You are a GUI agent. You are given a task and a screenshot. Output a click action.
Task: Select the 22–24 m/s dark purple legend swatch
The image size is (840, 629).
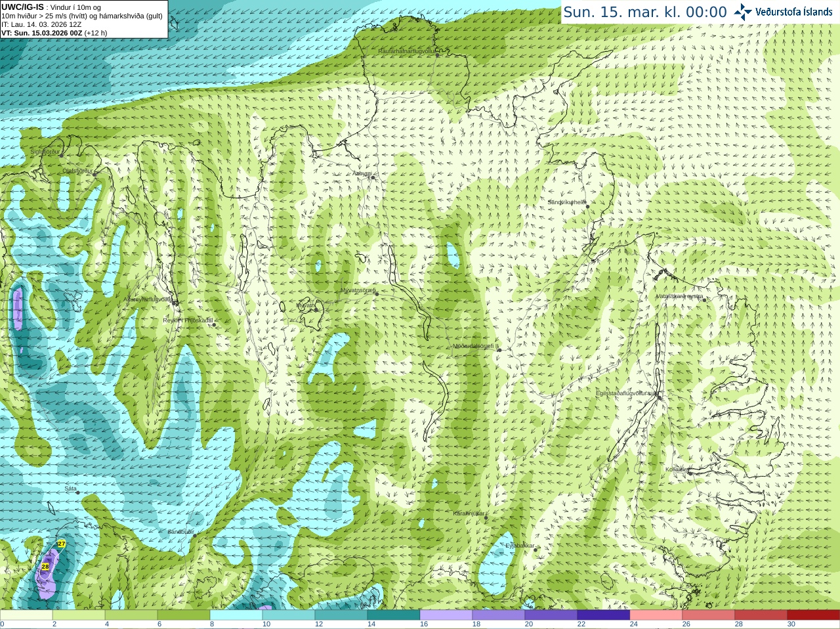604,615
